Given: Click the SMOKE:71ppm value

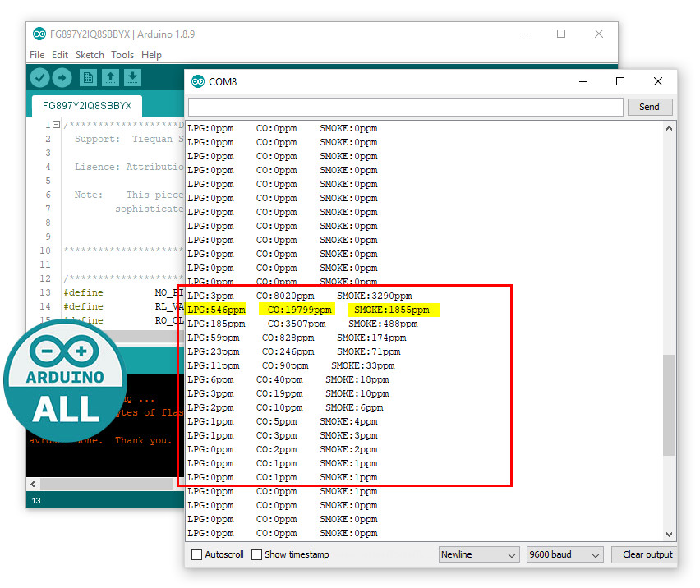Looking at the screenshot, I should coord(369,352).
